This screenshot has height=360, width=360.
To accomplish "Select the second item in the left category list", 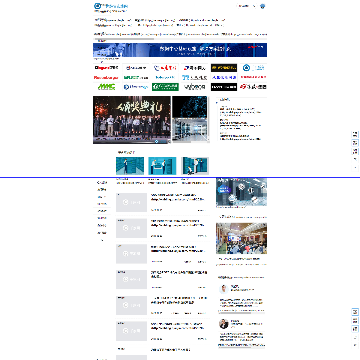I will point(102,190).
